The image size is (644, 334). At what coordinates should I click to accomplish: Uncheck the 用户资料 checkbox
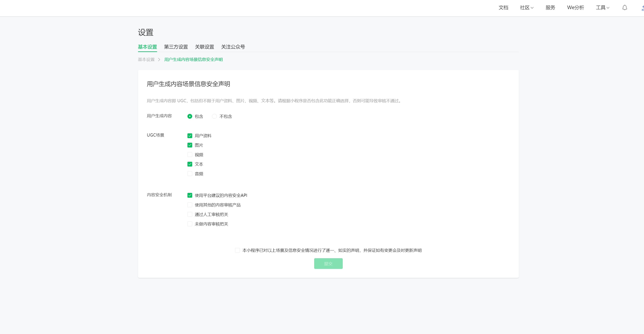[x=190, y=136]
